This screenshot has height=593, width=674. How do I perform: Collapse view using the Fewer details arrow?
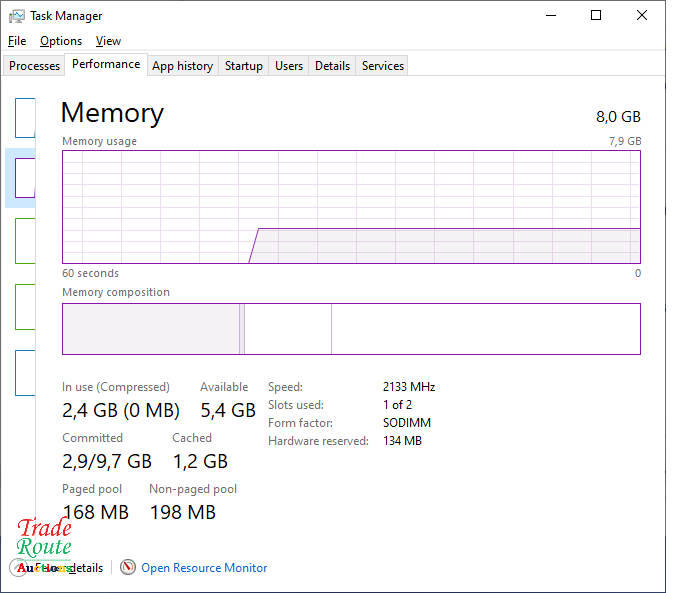tap(20, 567)
